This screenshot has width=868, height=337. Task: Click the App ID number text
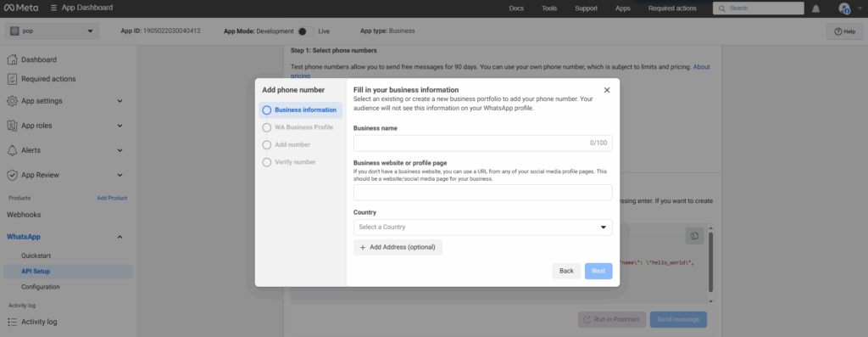click(x=171, y=31)
